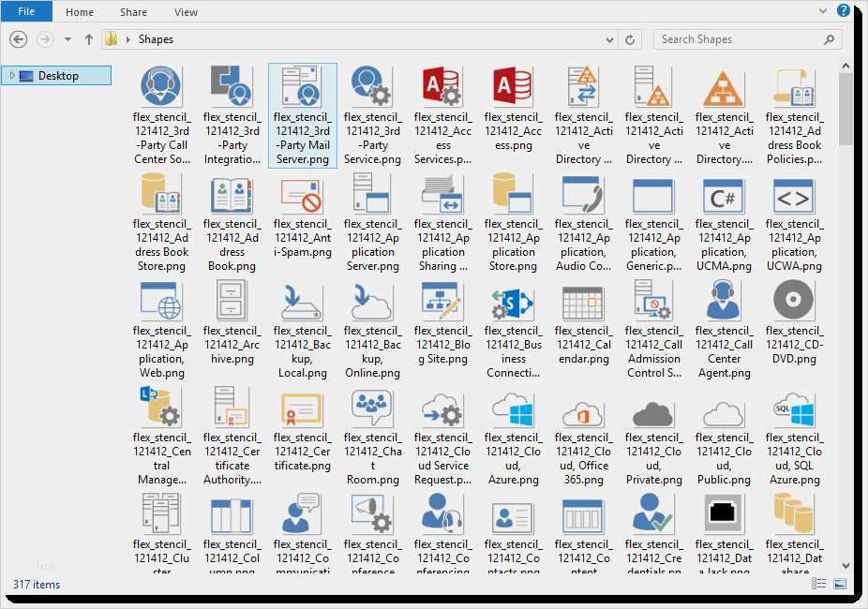Switch to details view in status bar
The width and height of the screenshot is (868, 609).
[820, 584]
